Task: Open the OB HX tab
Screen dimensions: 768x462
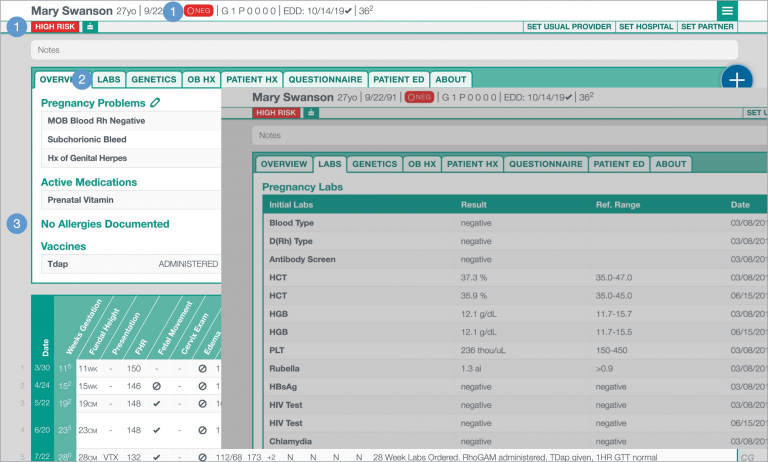Action: (x=201, y=79)
